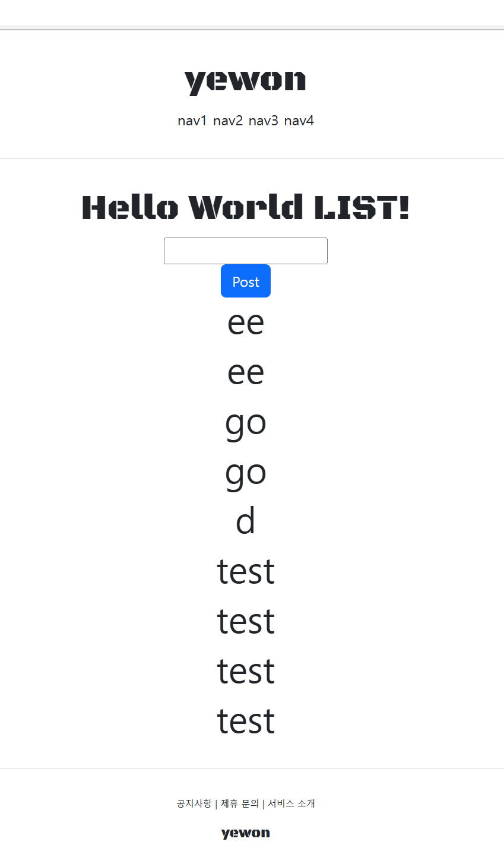Open the 제휴 문의 footer link
The height and width of the screenshot is (848, 504).
coord(240,803)
